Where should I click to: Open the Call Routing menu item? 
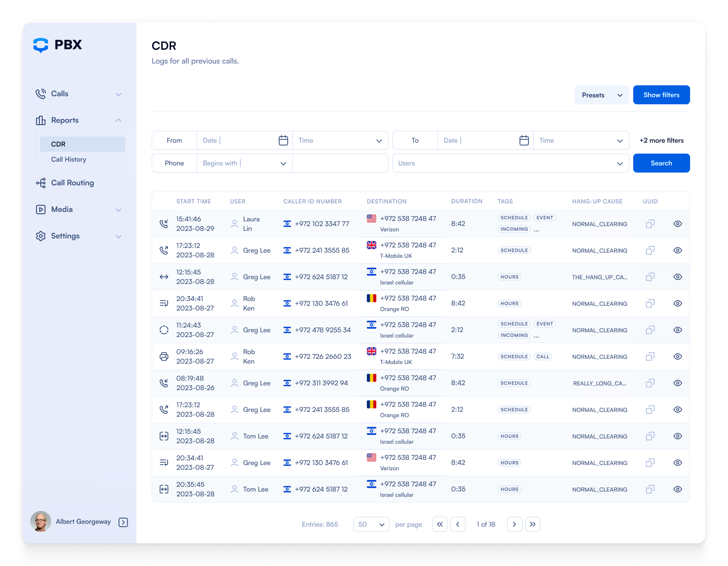73,183
